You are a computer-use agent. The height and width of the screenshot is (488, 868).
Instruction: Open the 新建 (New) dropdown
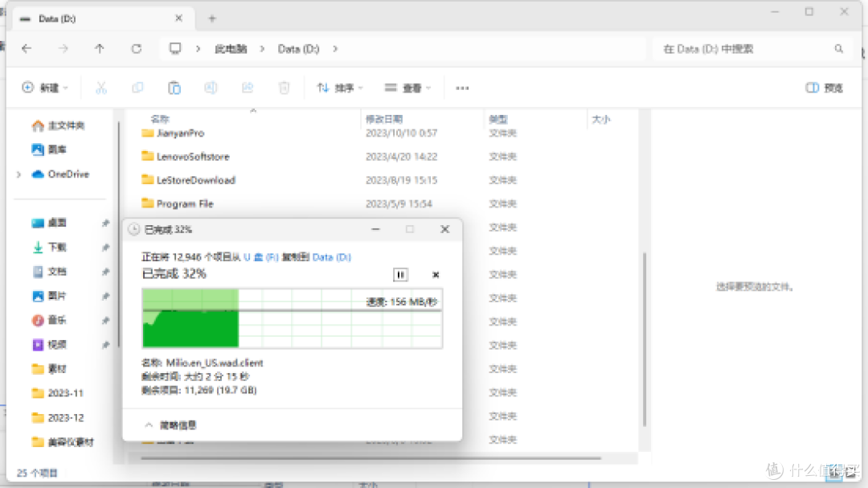[45, 88]
